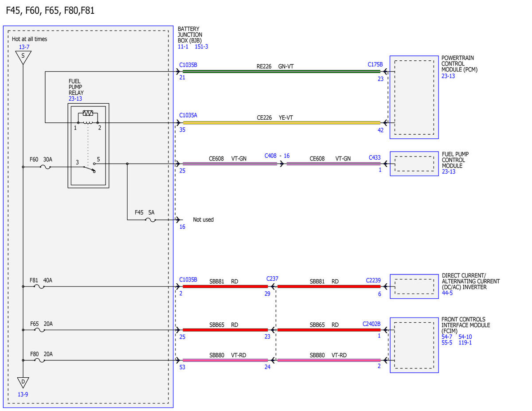Screen dimensions: 532x411
Task: Click the Fuel Pump Control Module box
Action: (x=414, y=164)
